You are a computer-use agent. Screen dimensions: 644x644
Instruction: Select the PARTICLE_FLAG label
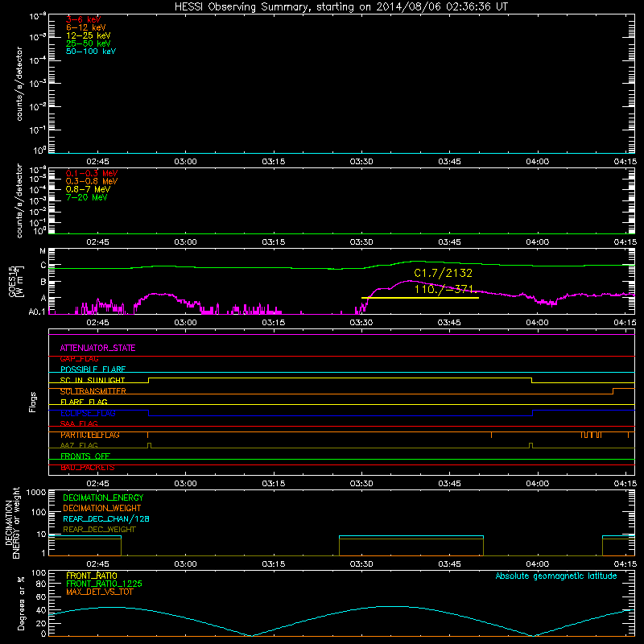coord(90,435)
